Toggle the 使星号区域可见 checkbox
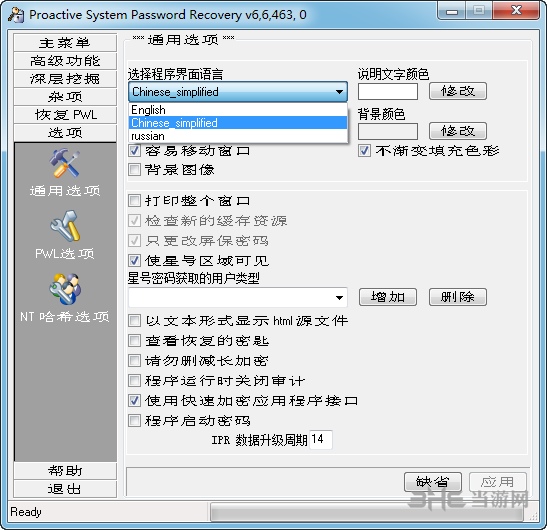Viewport: 547px width, 530px height. [x=134, y=260]
